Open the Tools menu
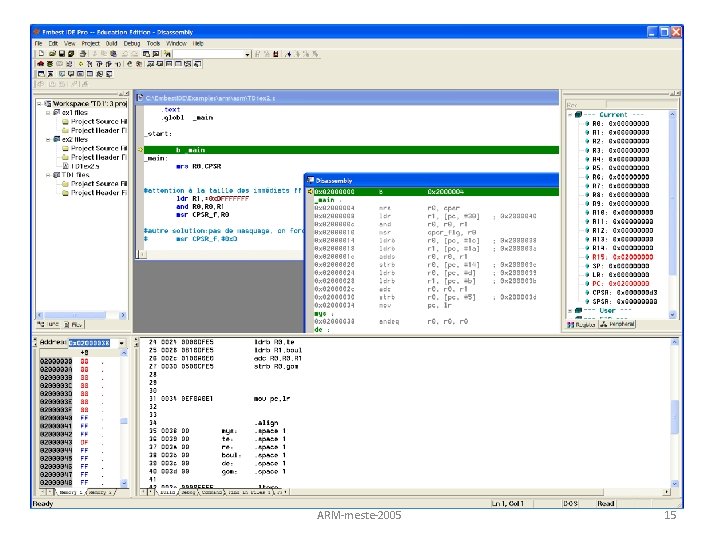Screen dimensions: 720x540 [x=153, y=44]
